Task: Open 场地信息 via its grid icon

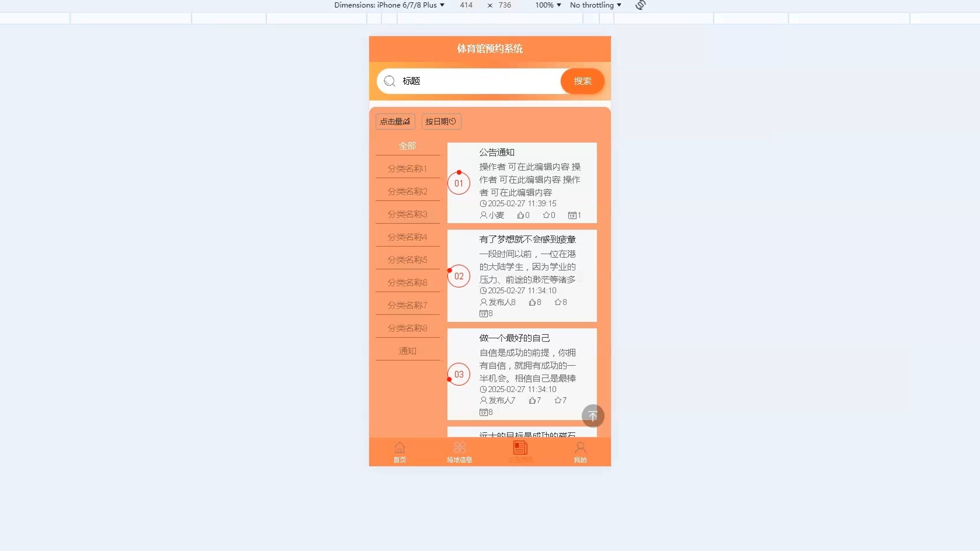Action: (460, 447)
